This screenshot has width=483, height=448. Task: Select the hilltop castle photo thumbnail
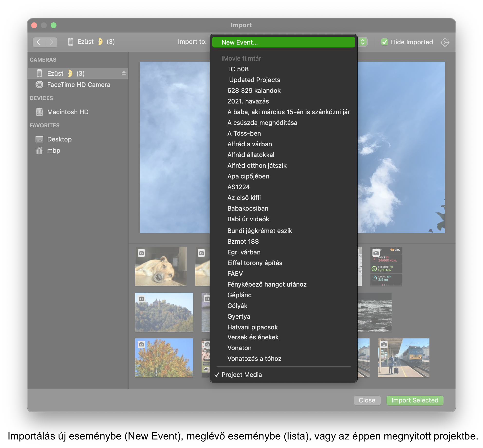tap(164, 312)
